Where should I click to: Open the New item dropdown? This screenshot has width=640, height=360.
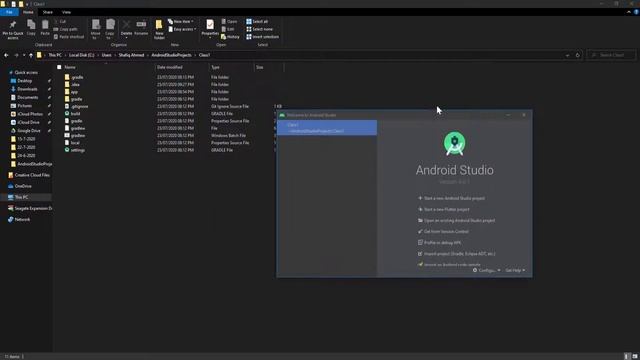181,22
